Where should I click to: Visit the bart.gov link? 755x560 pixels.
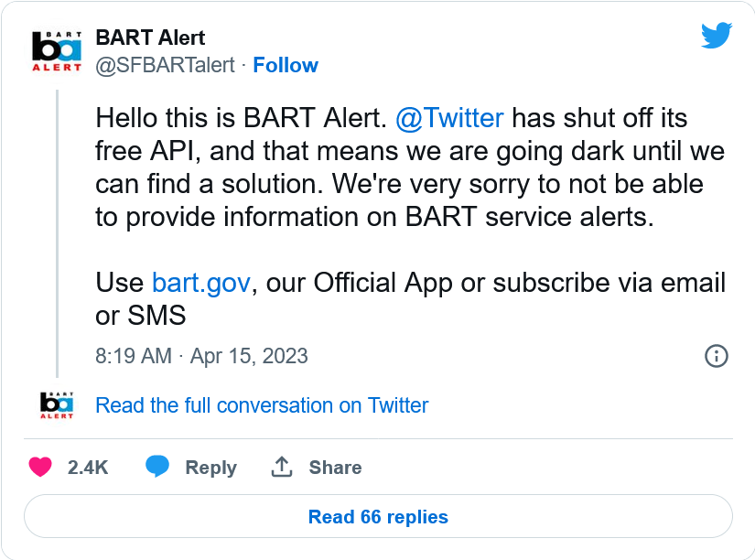[x=200, y=283]
